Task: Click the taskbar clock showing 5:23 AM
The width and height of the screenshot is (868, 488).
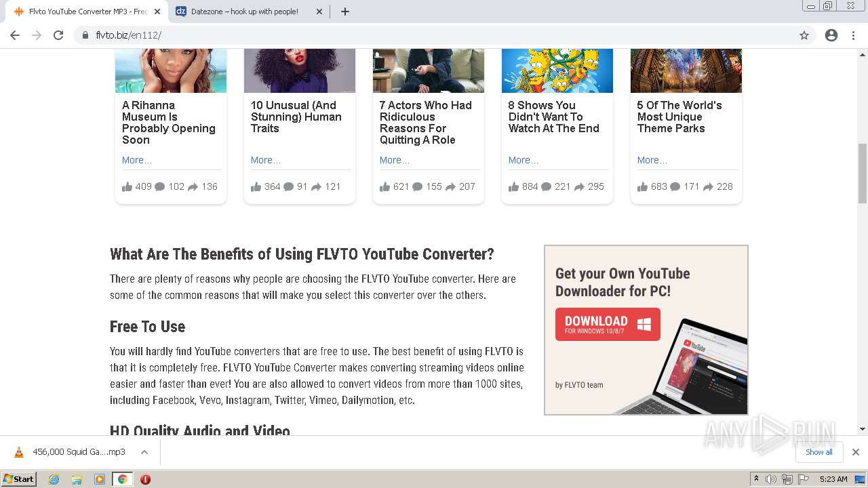Action: coord(833,479)
